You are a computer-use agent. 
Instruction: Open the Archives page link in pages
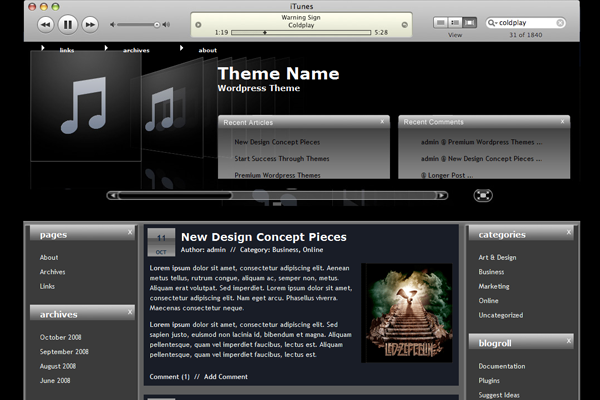(52, 272)
